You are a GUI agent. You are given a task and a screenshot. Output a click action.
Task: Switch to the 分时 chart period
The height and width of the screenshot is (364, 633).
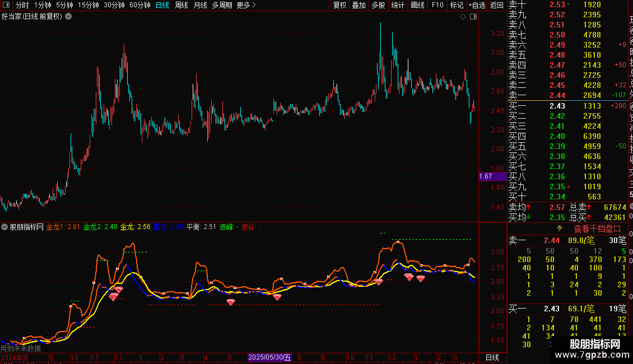[x=22, y=5]
